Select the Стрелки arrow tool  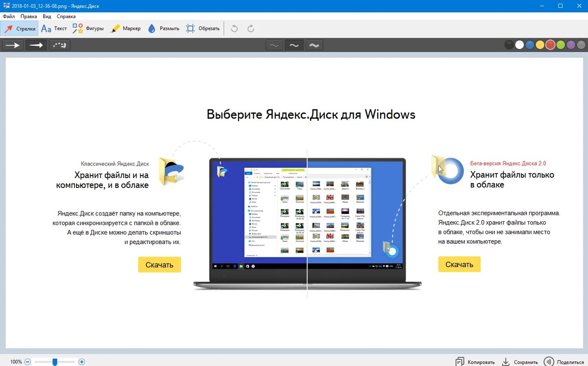tap(20, 28)
